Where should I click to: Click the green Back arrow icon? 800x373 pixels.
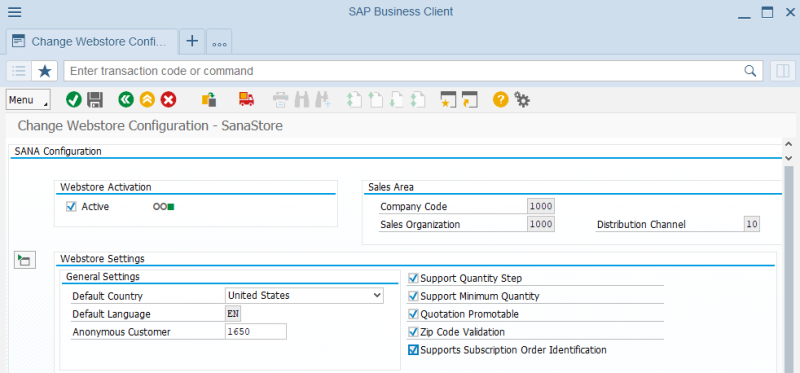tap(126, 100)
